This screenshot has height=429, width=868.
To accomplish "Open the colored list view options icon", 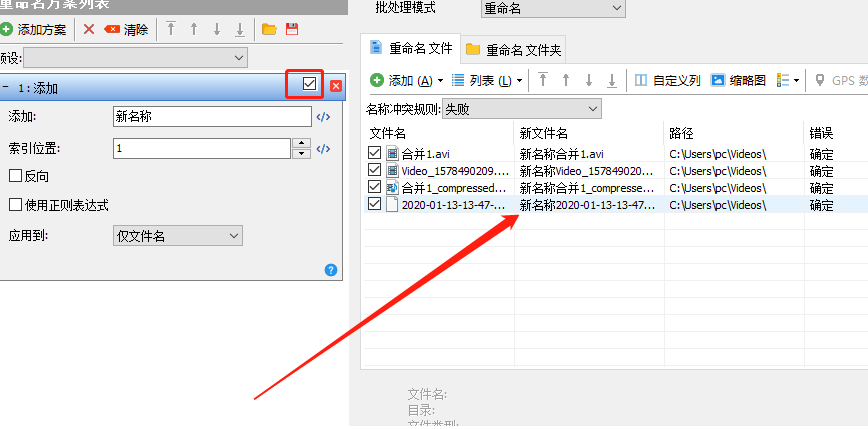I will pyautogui.click(x=783, y=80).
